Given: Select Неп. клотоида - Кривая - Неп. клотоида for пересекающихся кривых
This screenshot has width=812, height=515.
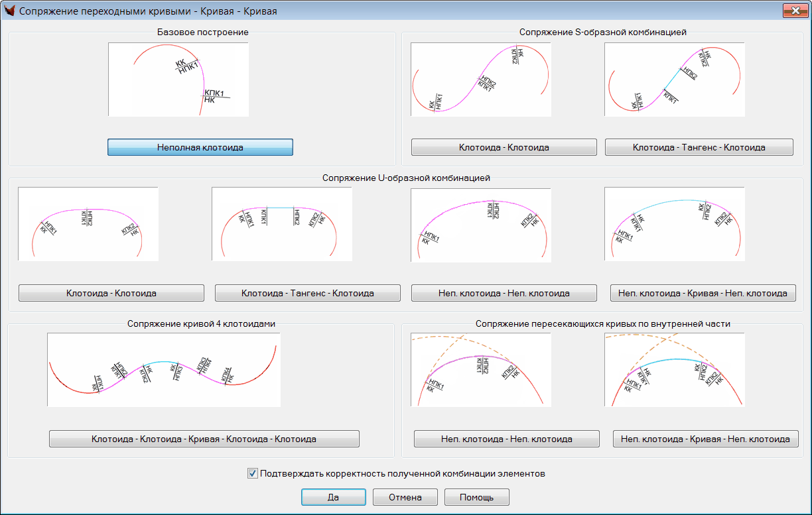Looking at the screenshot, I should point(705,439).
